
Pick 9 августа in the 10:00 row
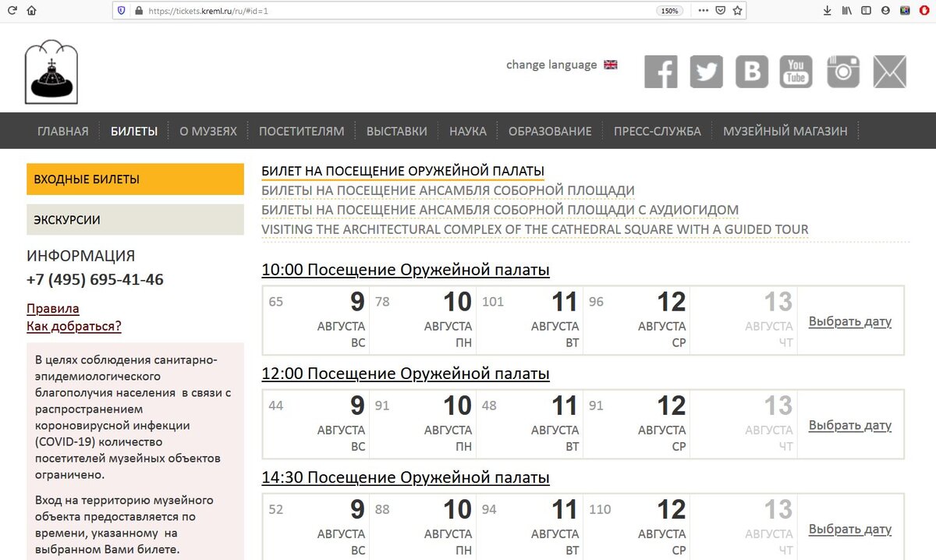point(317,320)
